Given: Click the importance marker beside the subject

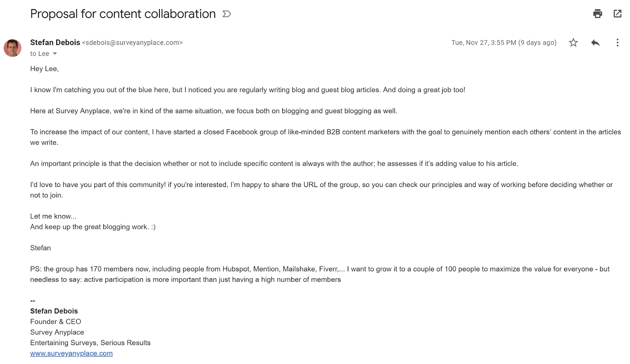Looking at the screenshot, I should click(227, 14).
